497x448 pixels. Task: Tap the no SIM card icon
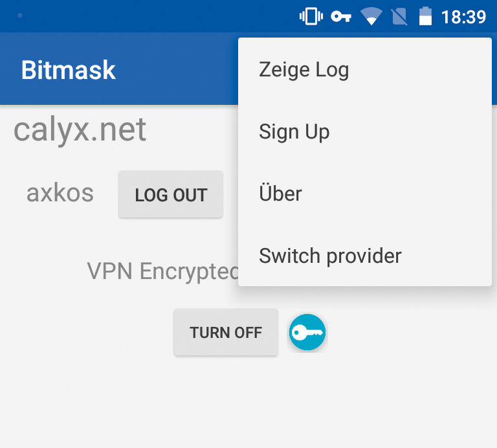click(x=399, y=17)
